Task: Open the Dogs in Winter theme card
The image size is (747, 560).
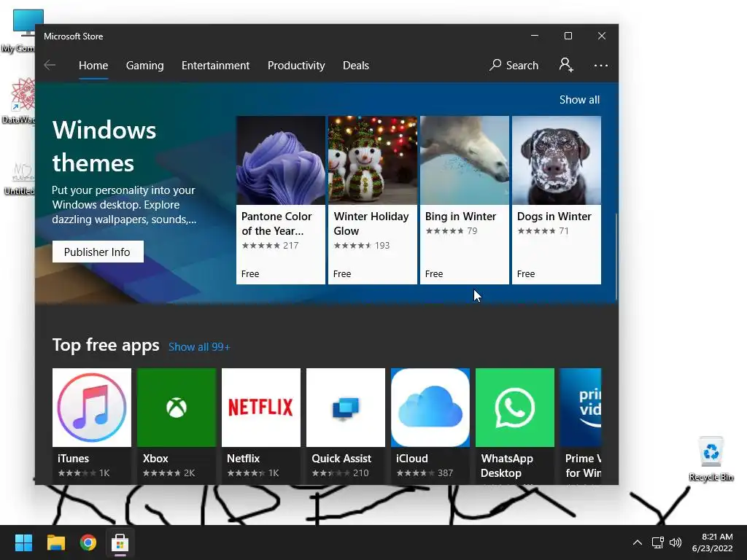Action: coord(557,200)
